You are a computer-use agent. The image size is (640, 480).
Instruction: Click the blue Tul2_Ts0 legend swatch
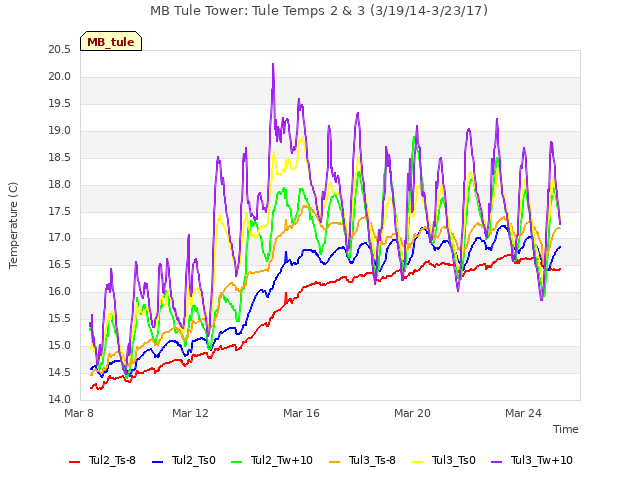[x=157, y=462]
